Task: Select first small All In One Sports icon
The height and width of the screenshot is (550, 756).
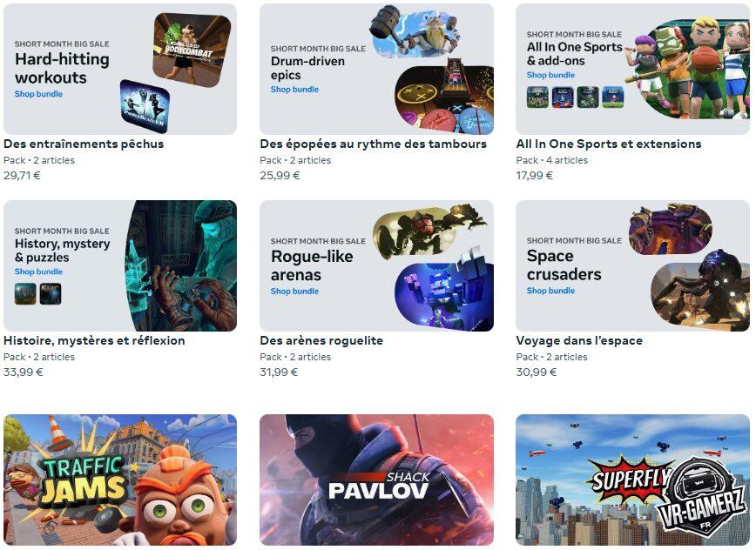Action: click(537, 97)
